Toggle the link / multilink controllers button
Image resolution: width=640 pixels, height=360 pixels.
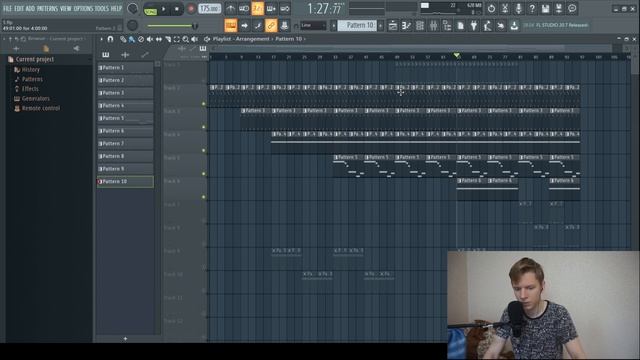click(x=271, y=25)
